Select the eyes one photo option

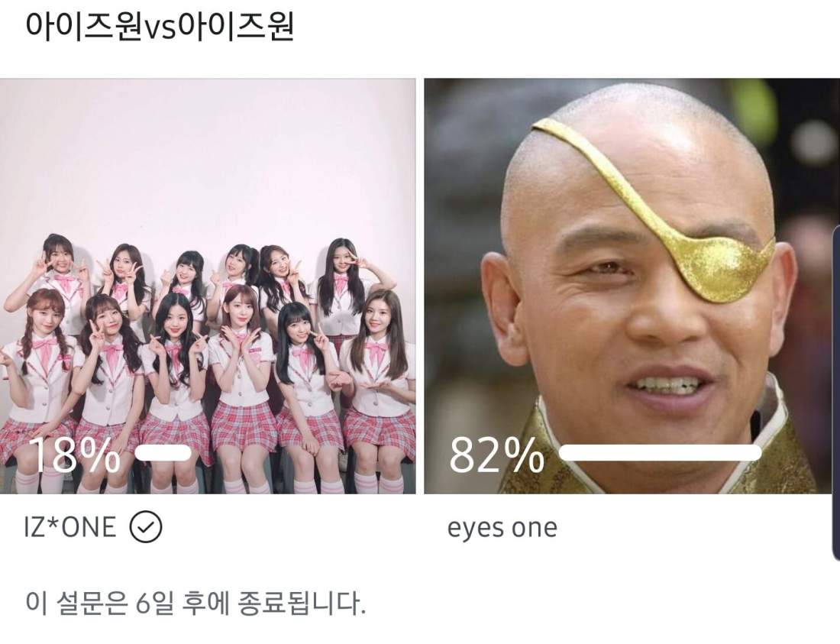632,286
